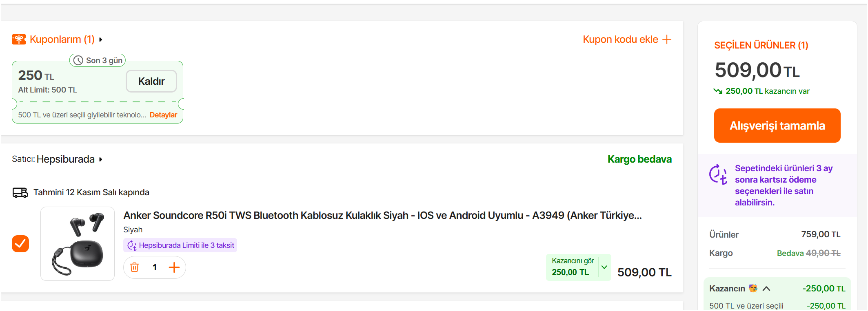Collapse the Kazancın savings section
868x311 pixels.
click(766, 289)
